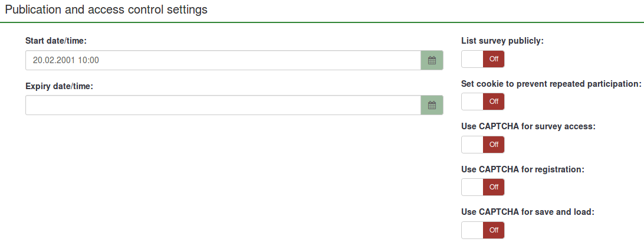Viewport: 644px width, 242px height.
Task: Focus the Start date/time input field
Action: pyautogui.click(x=223, y=60)
